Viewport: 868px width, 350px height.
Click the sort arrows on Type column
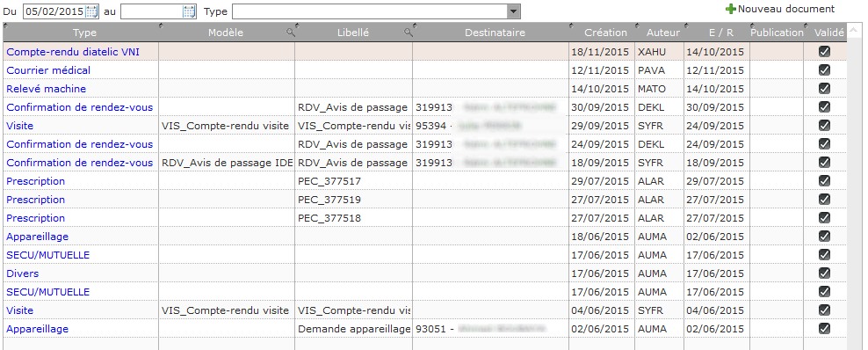5,26
